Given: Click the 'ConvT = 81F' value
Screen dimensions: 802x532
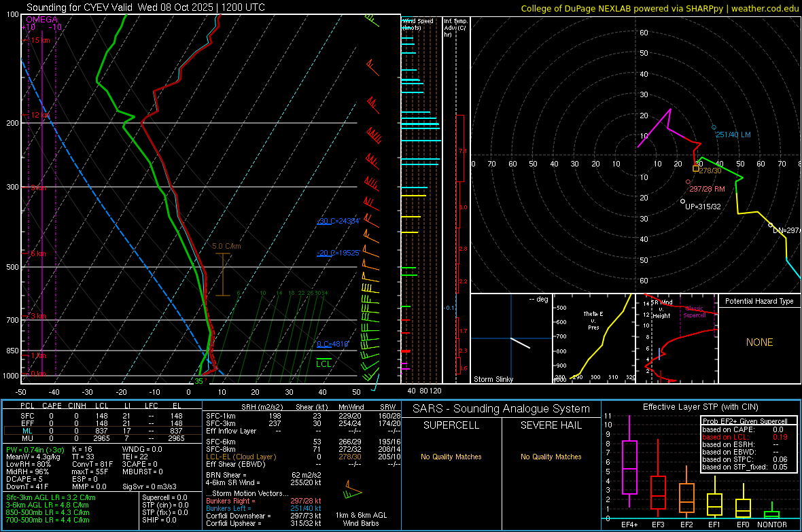Looking at the screenshot, I should (92, 464).
